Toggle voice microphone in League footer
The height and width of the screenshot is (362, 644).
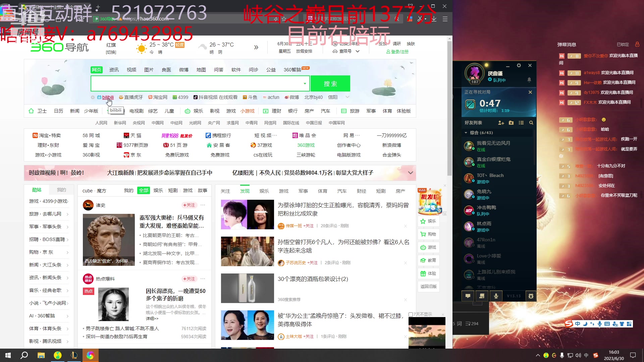496,296
